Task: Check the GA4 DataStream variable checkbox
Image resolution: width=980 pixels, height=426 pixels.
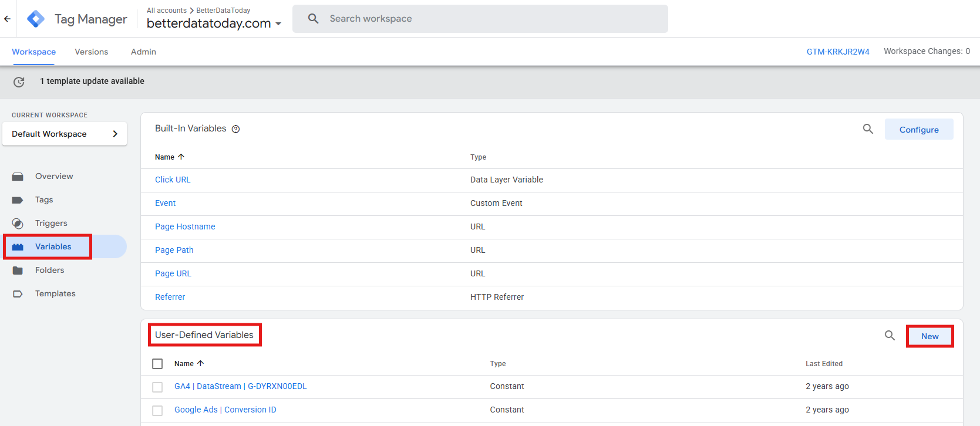Action: (157, 387)
